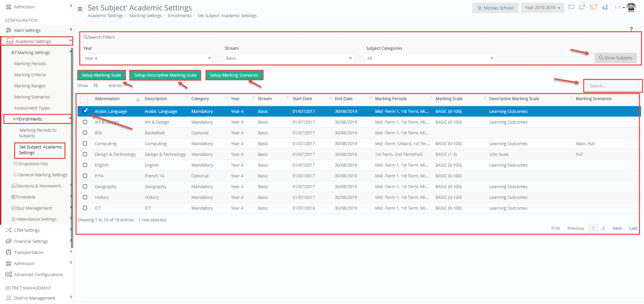Click the Timetable calendar icon
644x304 pixels.
click(13, 197)
